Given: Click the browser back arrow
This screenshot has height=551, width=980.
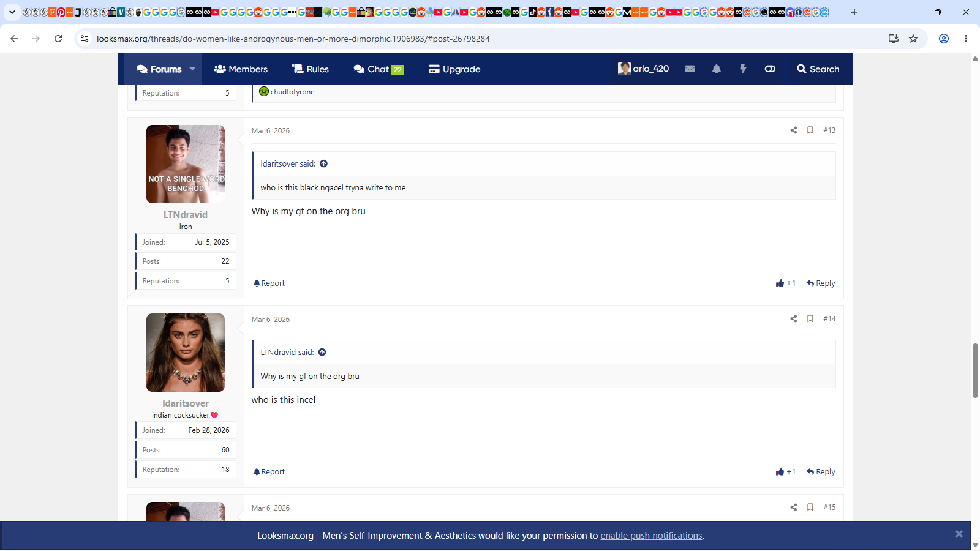Looking at the screenshot, I should coord(14,39).
